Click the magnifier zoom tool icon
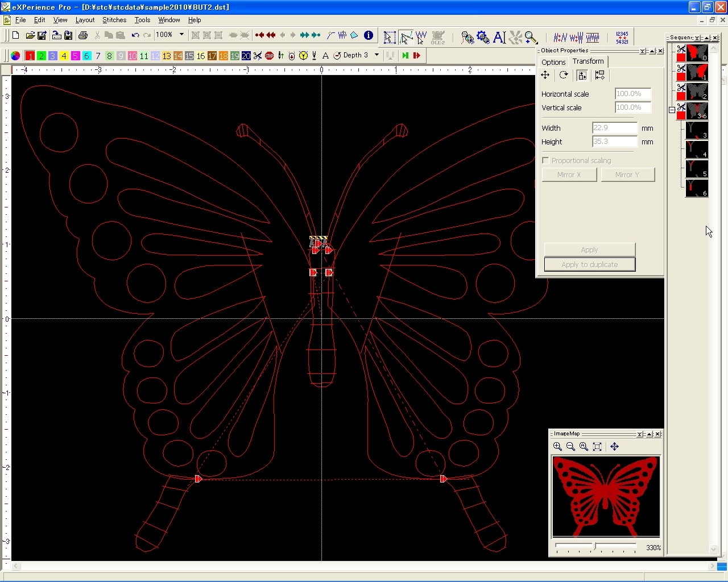 click(x=531, y=38)
